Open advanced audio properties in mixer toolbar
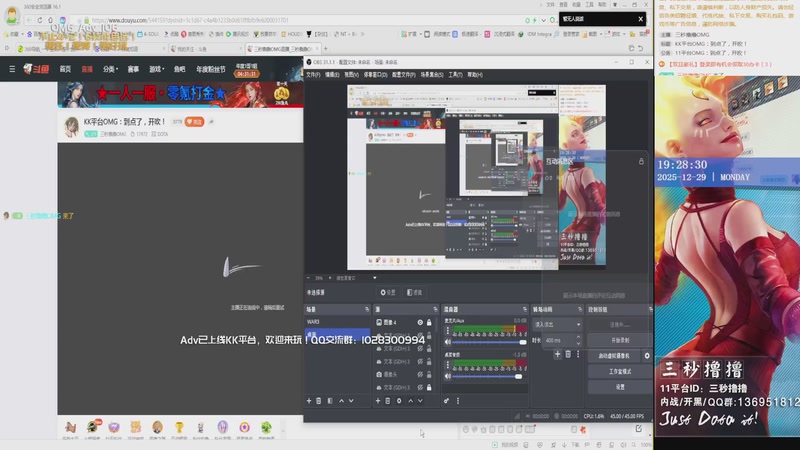Image resolution: width=800 pixels, height=450 pixels. tap(446, 401)
